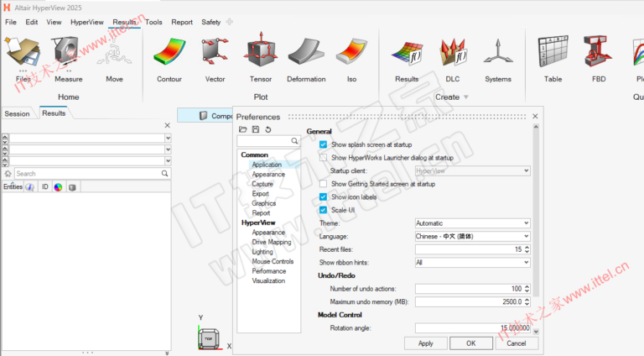Select the Deformation tool icon
The height and width of the screenshot is (356, 644).
click(x=306, y=55)
